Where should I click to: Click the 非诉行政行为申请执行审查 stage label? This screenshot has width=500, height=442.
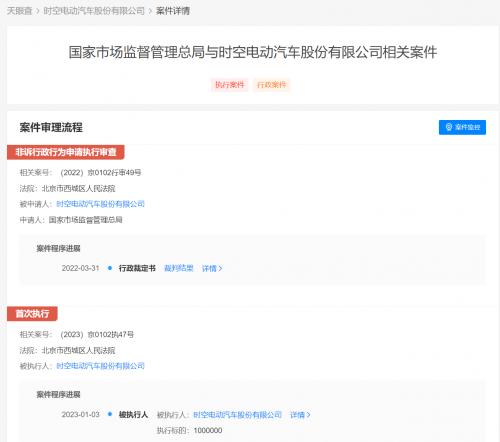point(66,152)
